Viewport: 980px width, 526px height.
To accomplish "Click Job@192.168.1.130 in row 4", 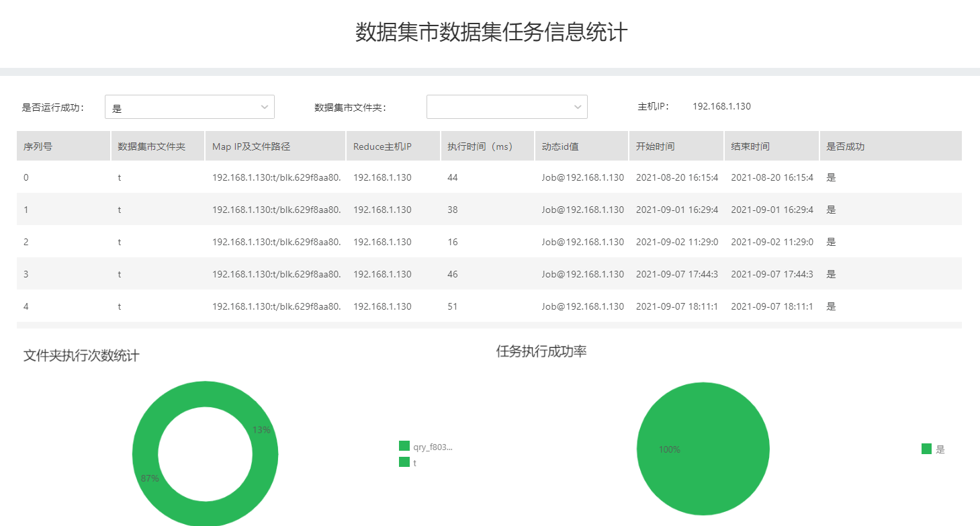I will coord(582,306).
